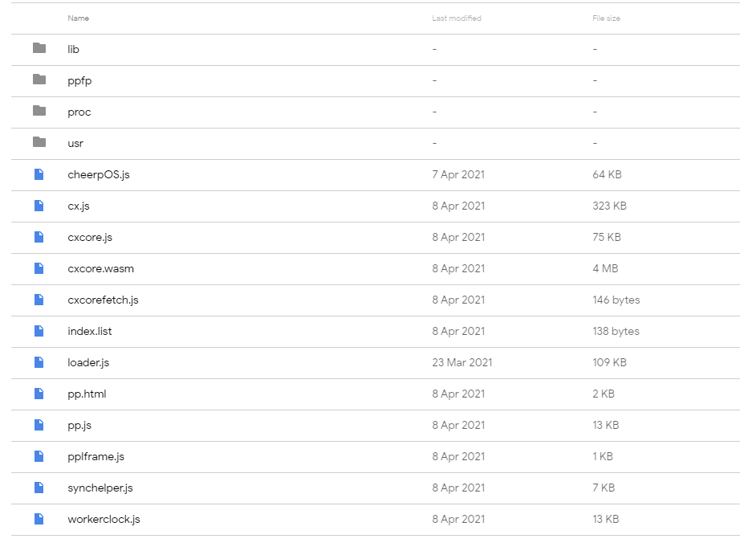Select the cxcorefetch.js file name
The height and width of the screenshot is (551, 756).
(x=103, y=300)
